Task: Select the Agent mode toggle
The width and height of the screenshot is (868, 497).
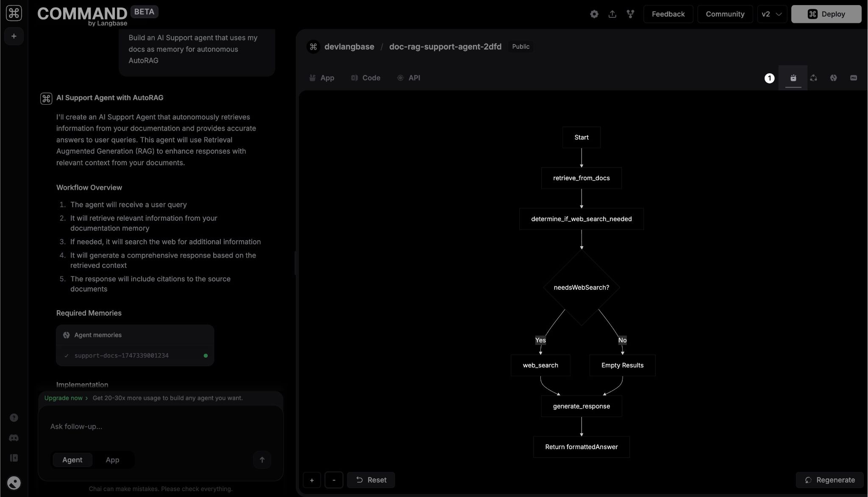Action: pyautogui.click(x=72, y=460)
